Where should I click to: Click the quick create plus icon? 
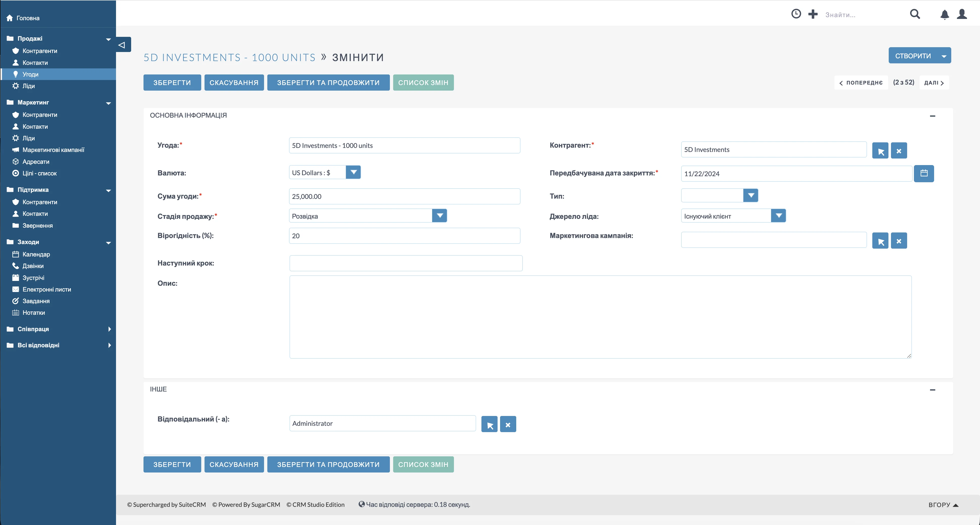click(x=813, y=14)
